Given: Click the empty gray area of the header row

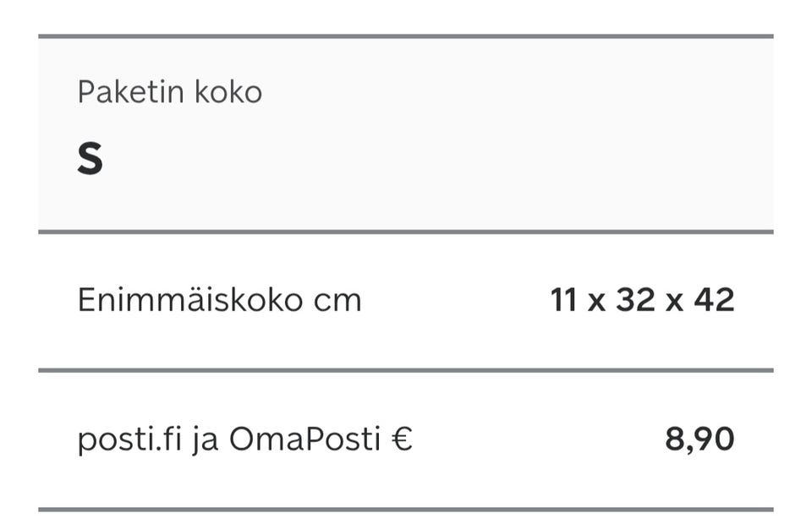Looking at the screenshot, I should pyautogui.click(x=507, y=135).
